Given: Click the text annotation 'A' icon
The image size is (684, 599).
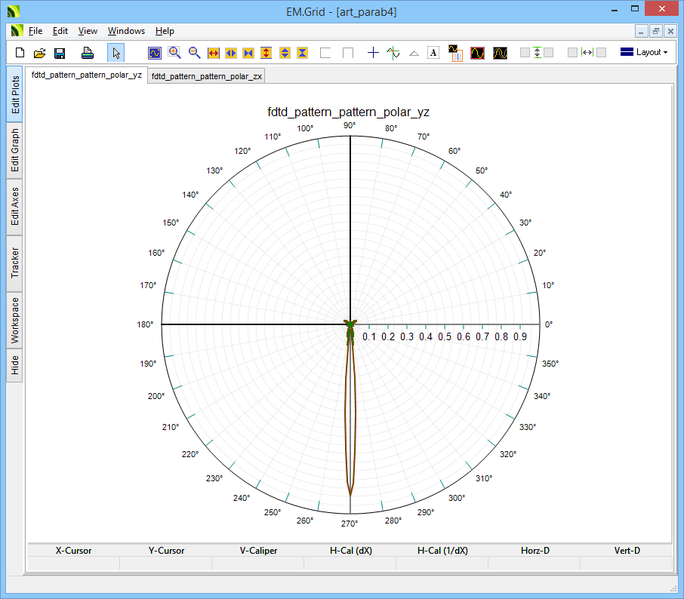Looking at the screenshot, I should tap(433, 52).
